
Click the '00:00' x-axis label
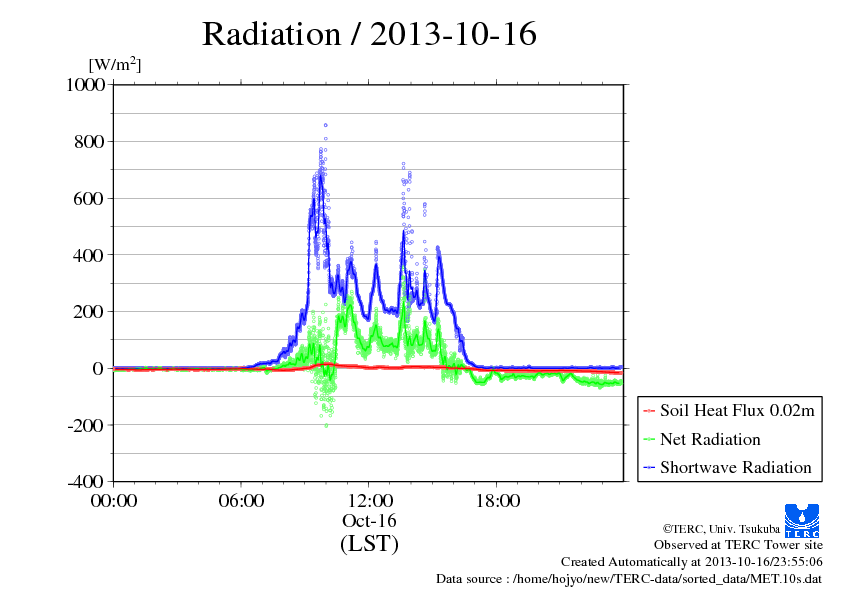point(114,501)
